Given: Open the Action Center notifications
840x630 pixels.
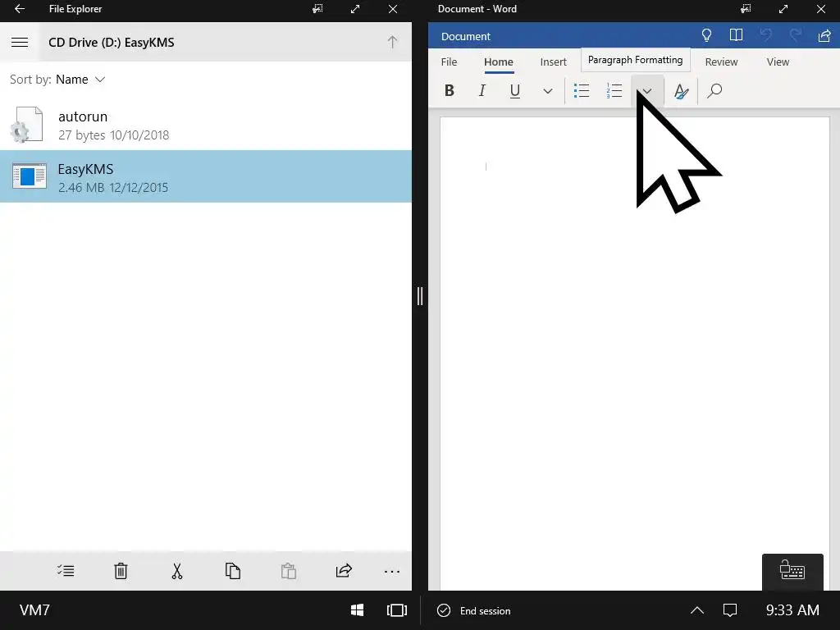Looking at the screenshot, I should pos(730,610).
